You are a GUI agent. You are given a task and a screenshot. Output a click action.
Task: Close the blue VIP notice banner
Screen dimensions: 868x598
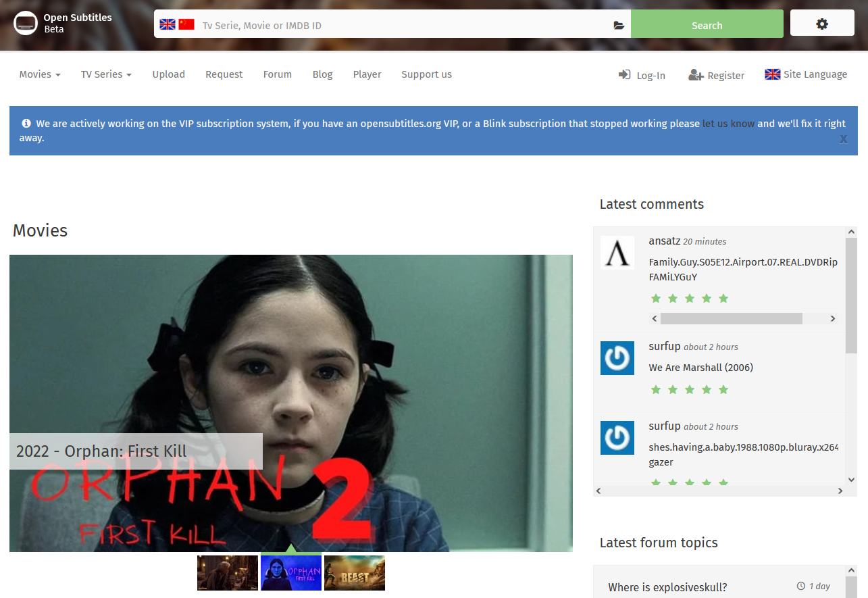pos(844,139)
